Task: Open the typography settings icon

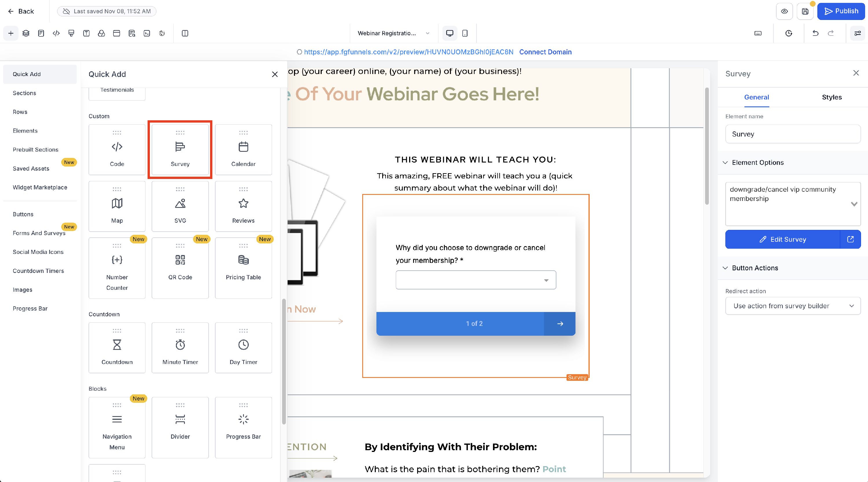Action: (86, 33)
